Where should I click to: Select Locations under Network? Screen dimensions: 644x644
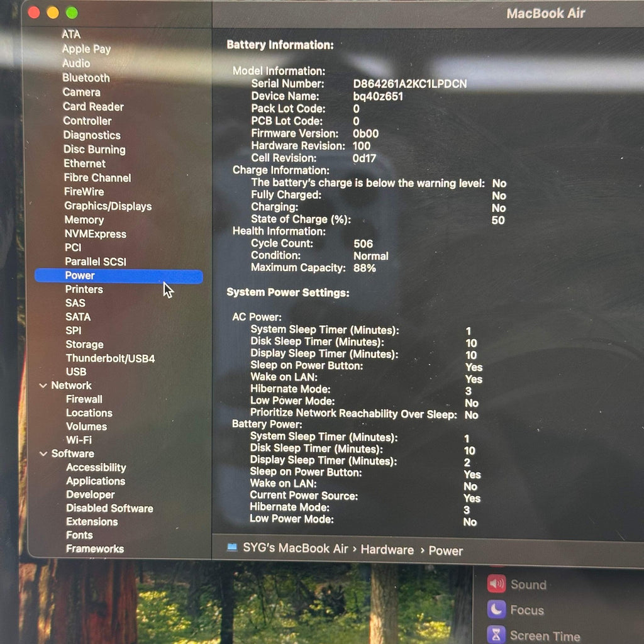tap(89, 413)
